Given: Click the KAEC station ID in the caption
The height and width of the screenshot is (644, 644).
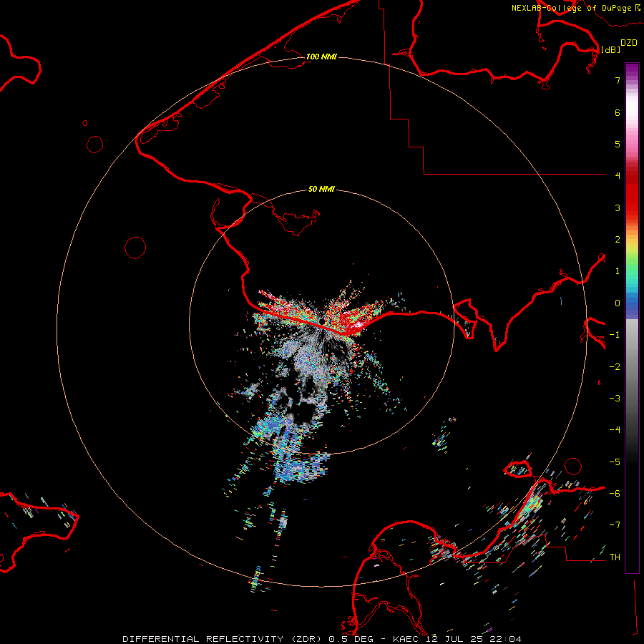Looking at the screenshot, I should pos(406,639).
